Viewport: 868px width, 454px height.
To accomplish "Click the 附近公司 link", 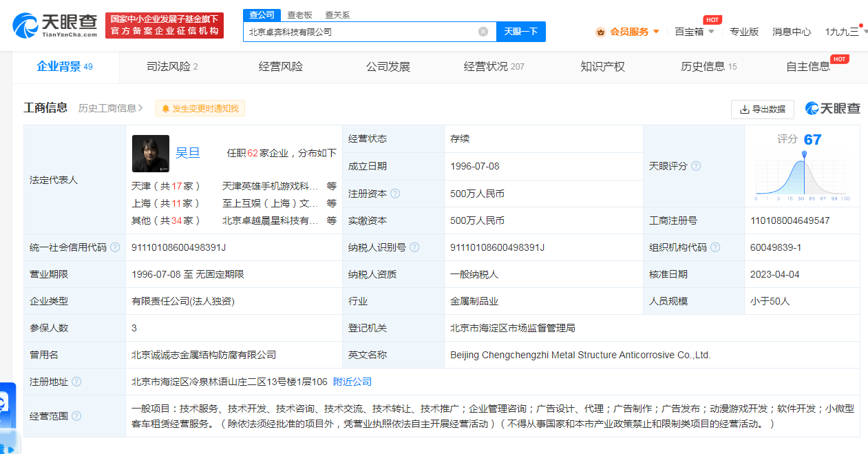I will point(352,382).
